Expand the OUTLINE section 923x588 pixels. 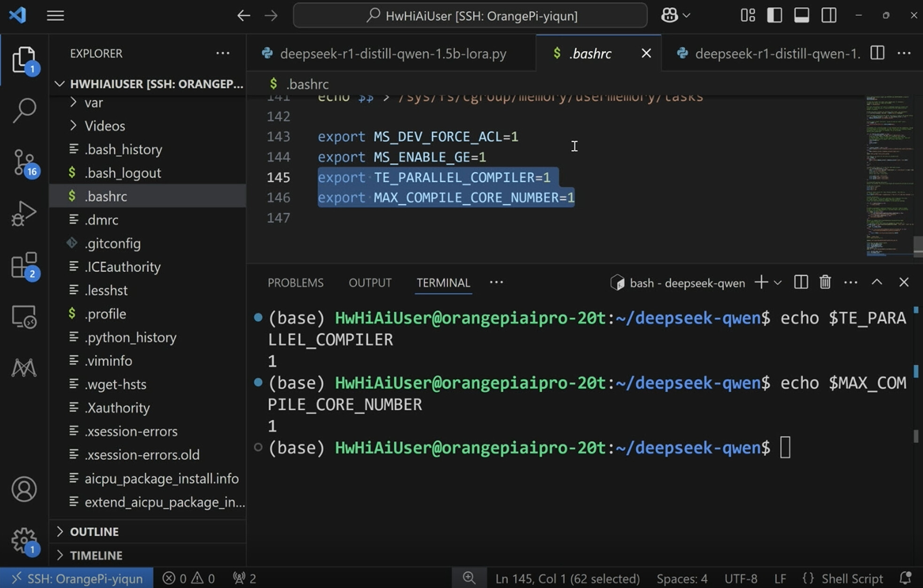tap(94, 532)
